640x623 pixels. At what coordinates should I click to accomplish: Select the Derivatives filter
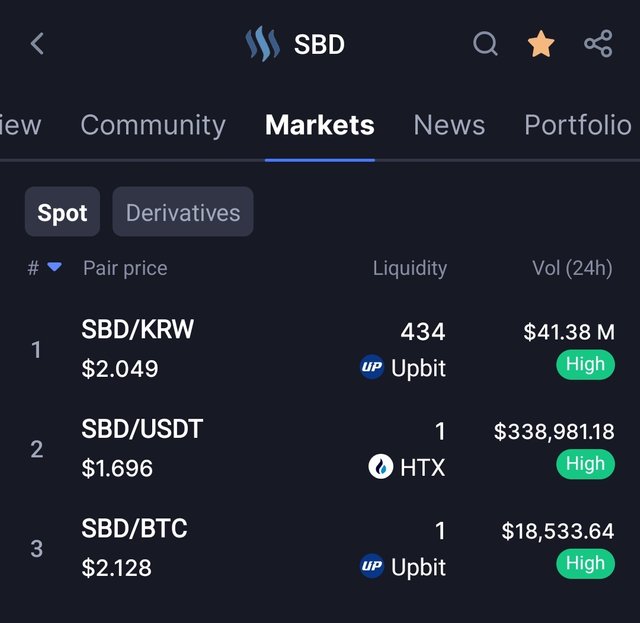click(x=183, y=212)
